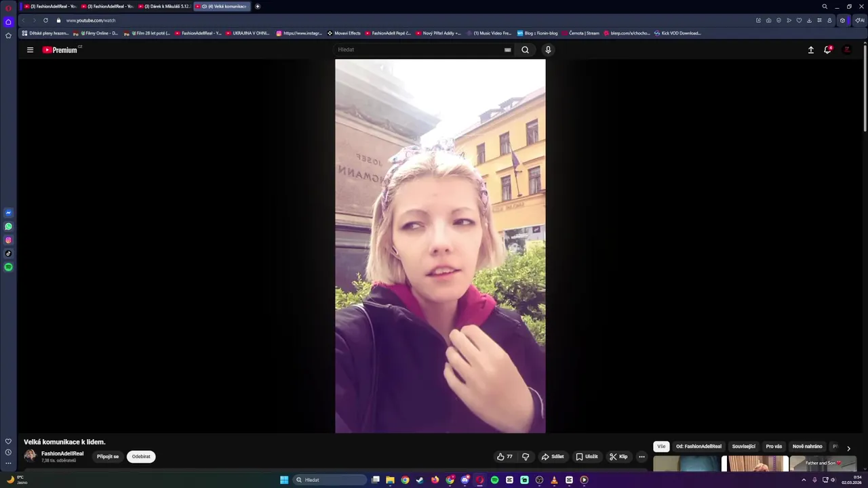This screenshot has width=868, height=488.
Task: Select the Velká komunikace tab
Action: pos(222,6)
